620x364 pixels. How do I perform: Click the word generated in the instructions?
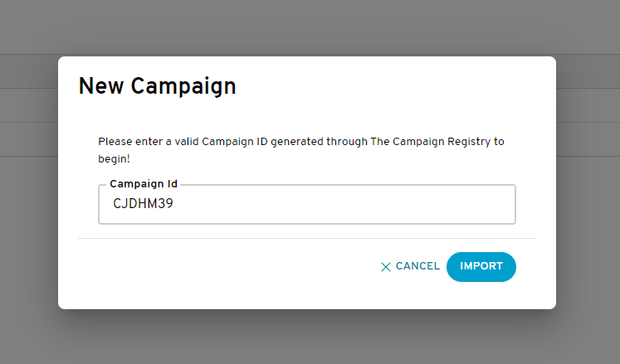pos(297,142)
